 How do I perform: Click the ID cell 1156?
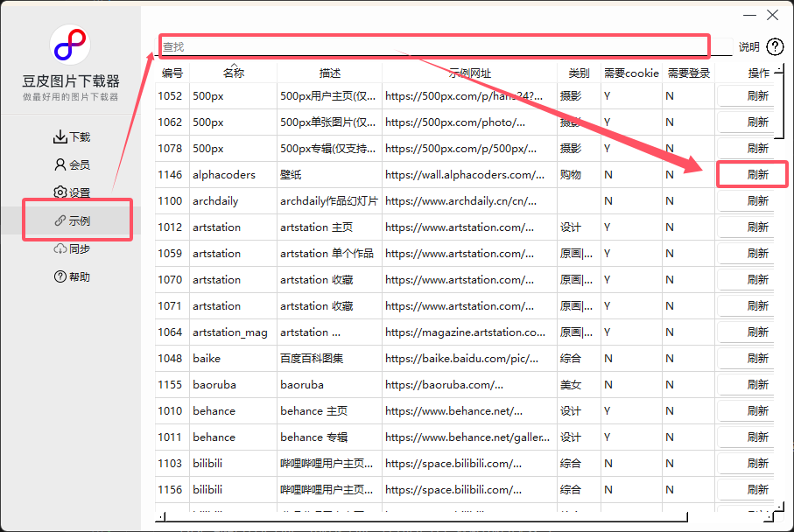pos(172,490)
